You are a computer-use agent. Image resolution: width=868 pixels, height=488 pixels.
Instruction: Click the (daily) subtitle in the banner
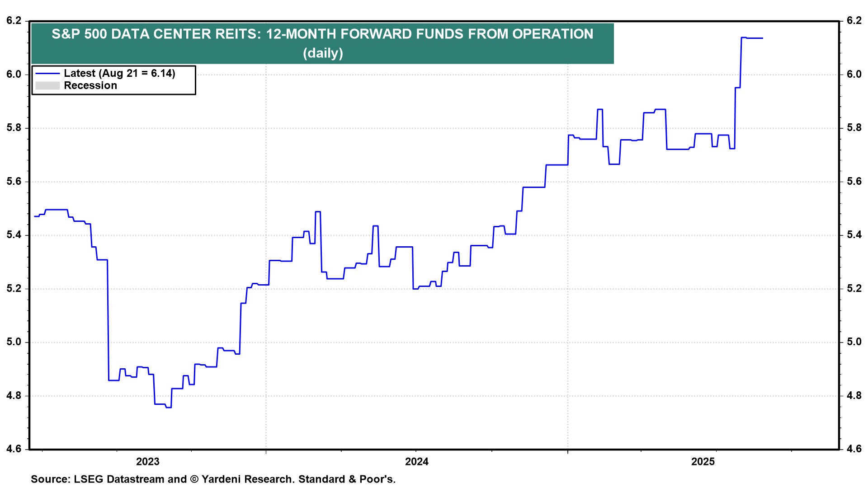coord(323,53)
